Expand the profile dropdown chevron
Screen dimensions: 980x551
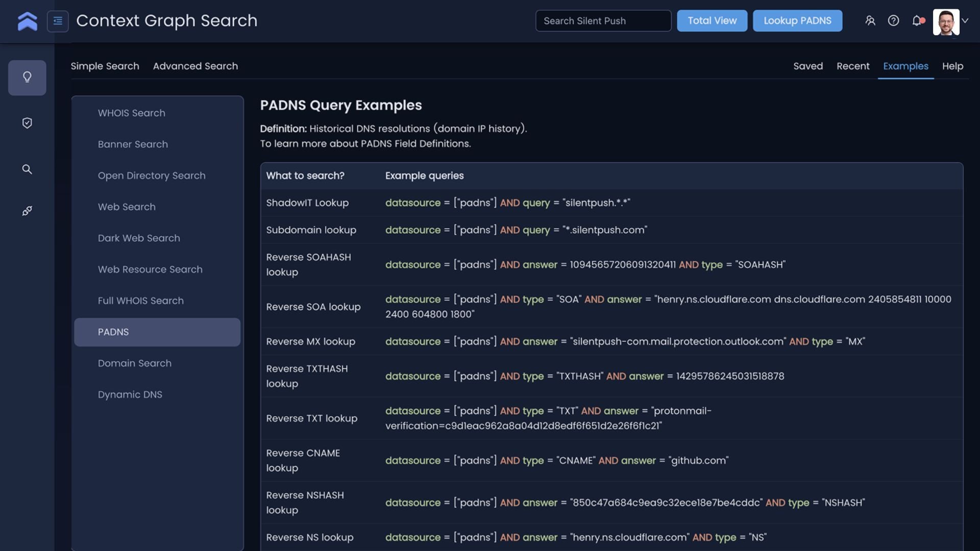(x=965, y=21)
